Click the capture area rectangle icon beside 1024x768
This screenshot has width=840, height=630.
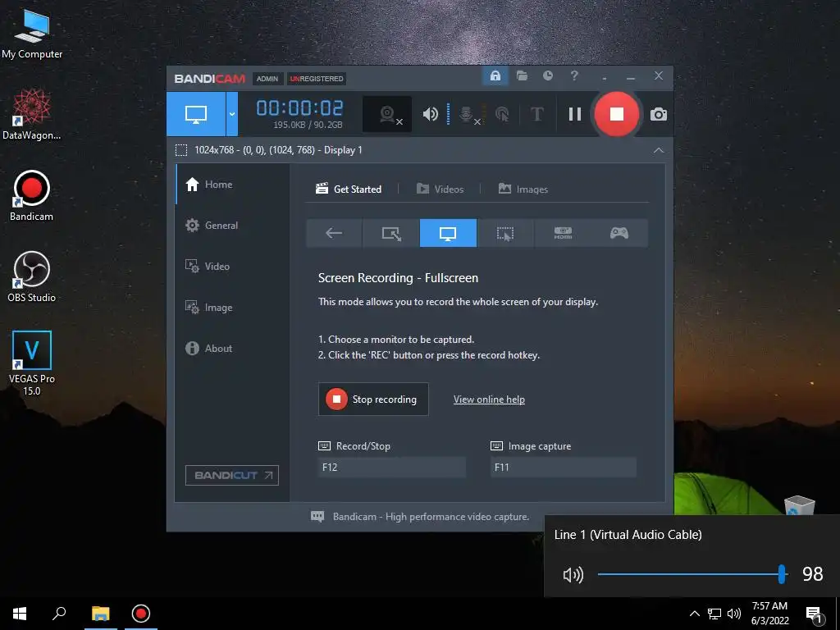[181, 150]
